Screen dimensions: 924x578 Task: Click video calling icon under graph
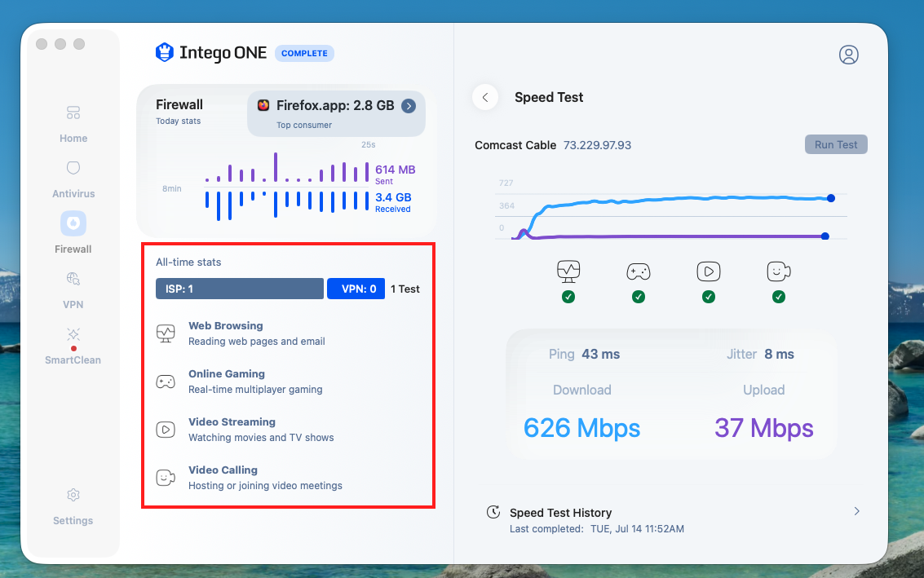(x=779, y=271)
